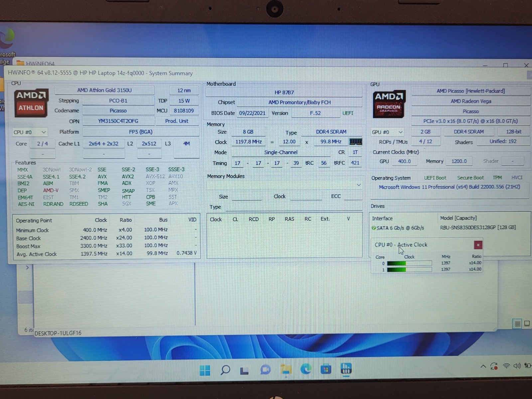The height and width of the screenshot is (399, 532).
Task: Click the Boost Max operating point row
Action: [106, 246]
